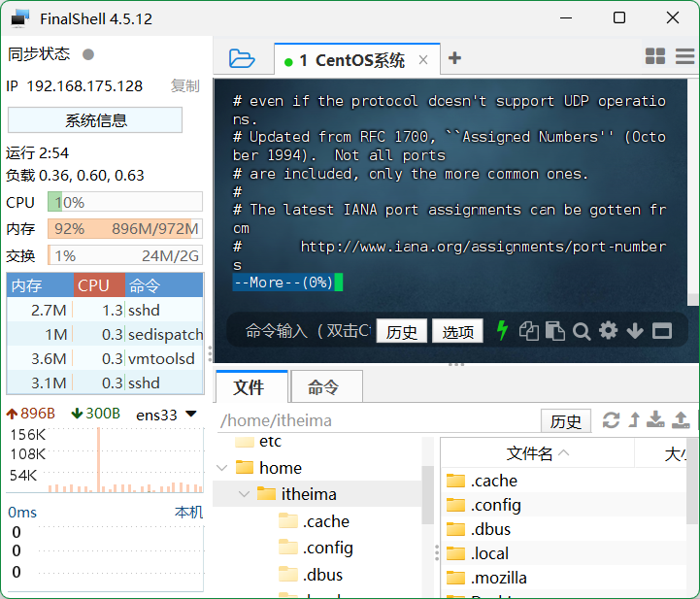
Task: Open the ens33 network interface dropdown
Action: point(191,414)
